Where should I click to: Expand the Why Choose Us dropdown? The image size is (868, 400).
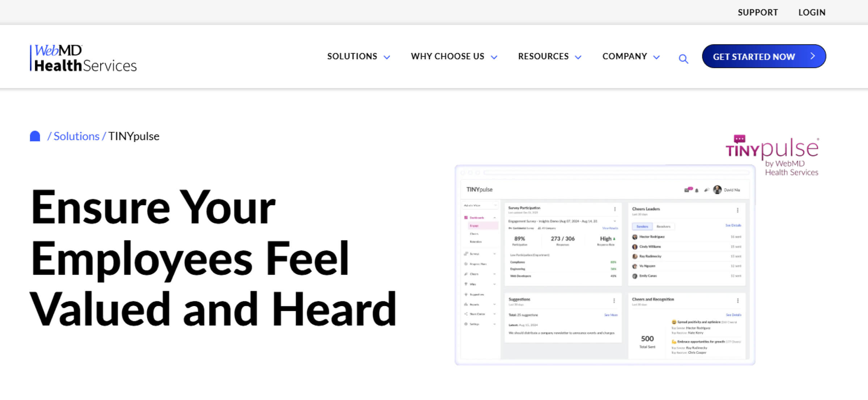454,57
